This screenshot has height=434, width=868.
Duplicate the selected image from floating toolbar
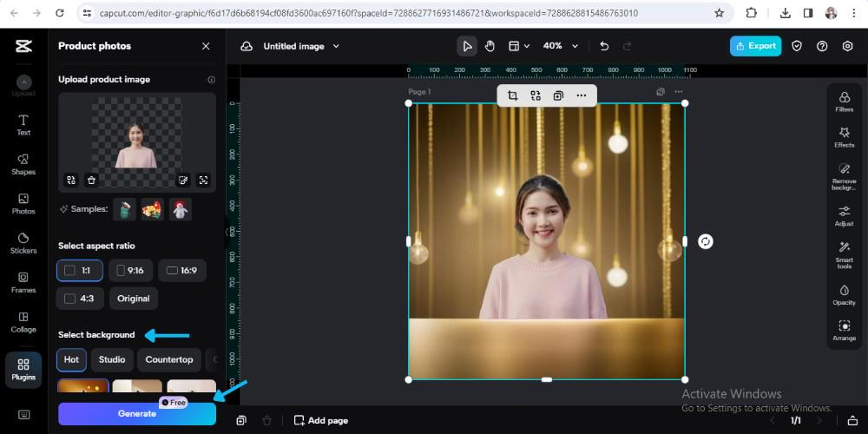(x=558, y=95)
